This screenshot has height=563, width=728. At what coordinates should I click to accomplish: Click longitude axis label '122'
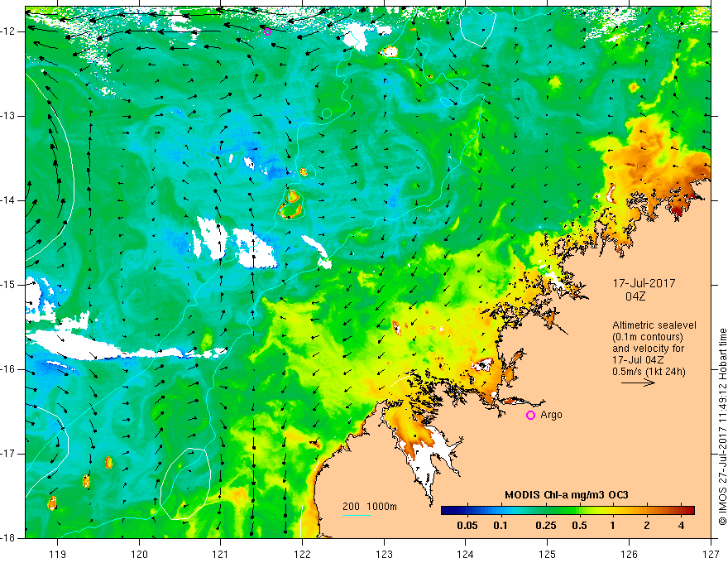click(x=302, y=554)
